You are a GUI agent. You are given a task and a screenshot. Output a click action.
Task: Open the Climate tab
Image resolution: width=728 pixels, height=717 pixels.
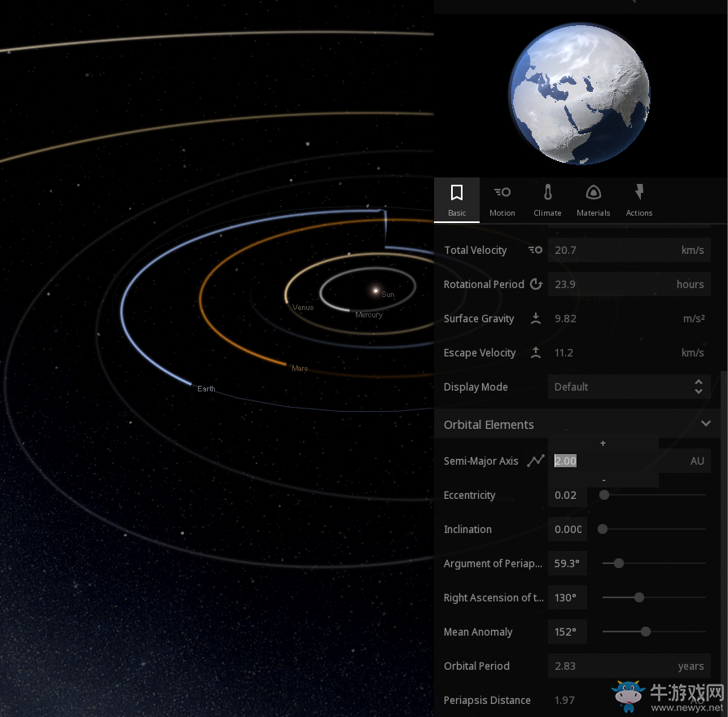[547, 200]
